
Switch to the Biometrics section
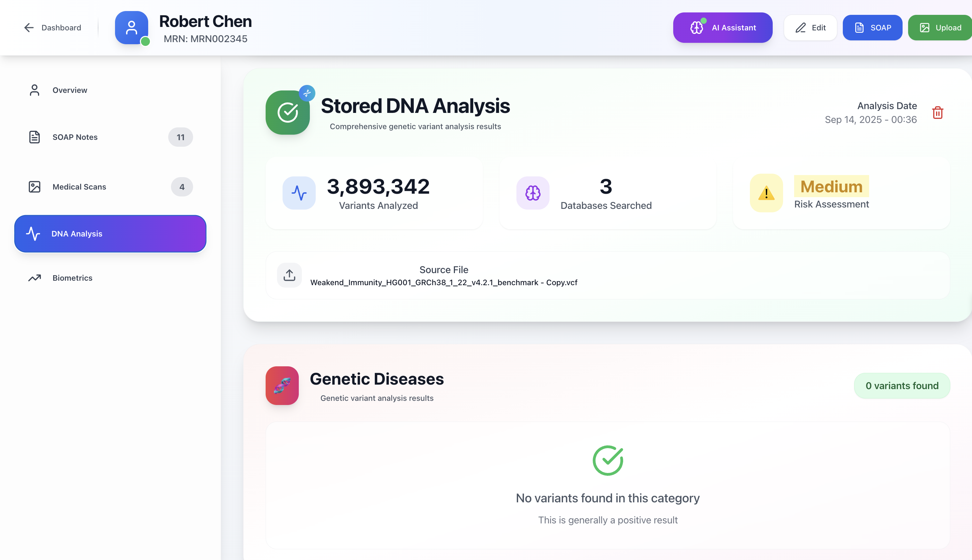pos(72,278)
